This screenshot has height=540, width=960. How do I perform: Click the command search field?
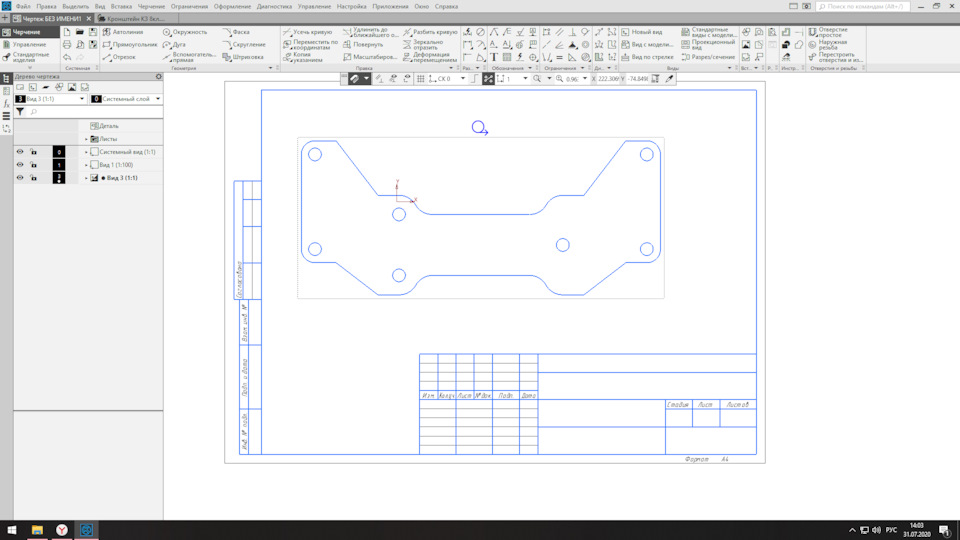click(863, 6)
